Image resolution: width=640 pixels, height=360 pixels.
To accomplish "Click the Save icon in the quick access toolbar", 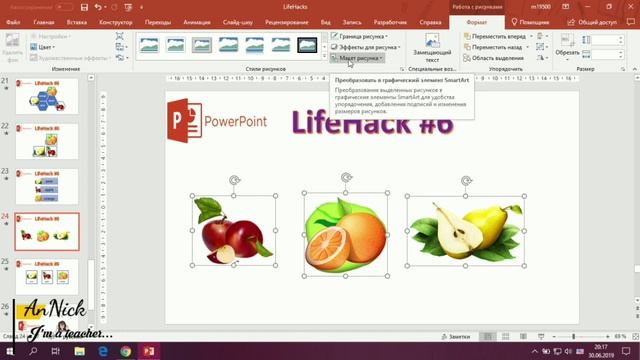I will click(84, 7).
